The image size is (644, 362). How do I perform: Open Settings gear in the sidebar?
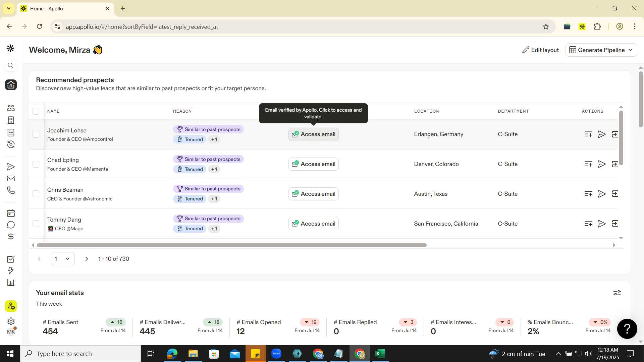11,321
